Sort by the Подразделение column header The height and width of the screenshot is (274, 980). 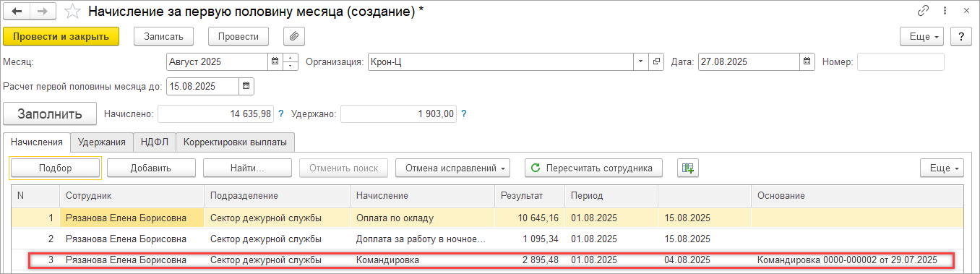(278, 196)
